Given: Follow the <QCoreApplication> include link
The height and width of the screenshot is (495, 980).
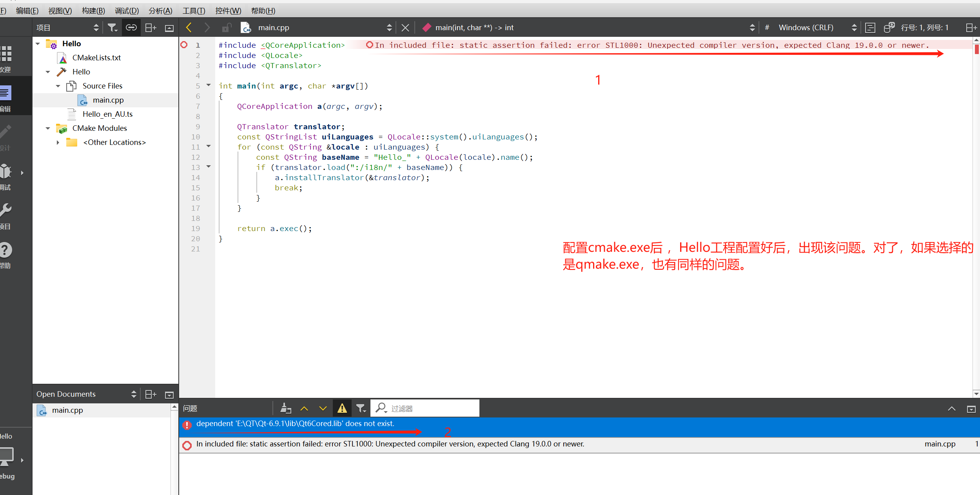Looking at the screenshot, I should (302, 45).
